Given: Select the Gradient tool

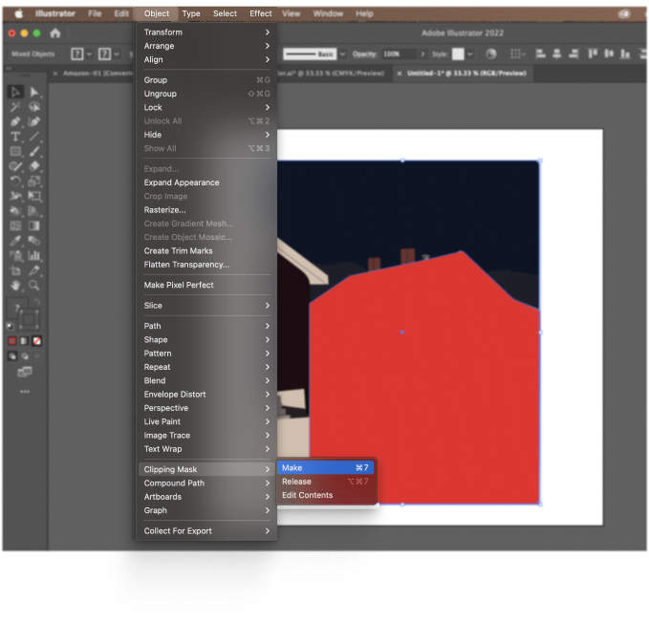Looking at the screenshot, I should pyautogui.click(x=34, y=226).
